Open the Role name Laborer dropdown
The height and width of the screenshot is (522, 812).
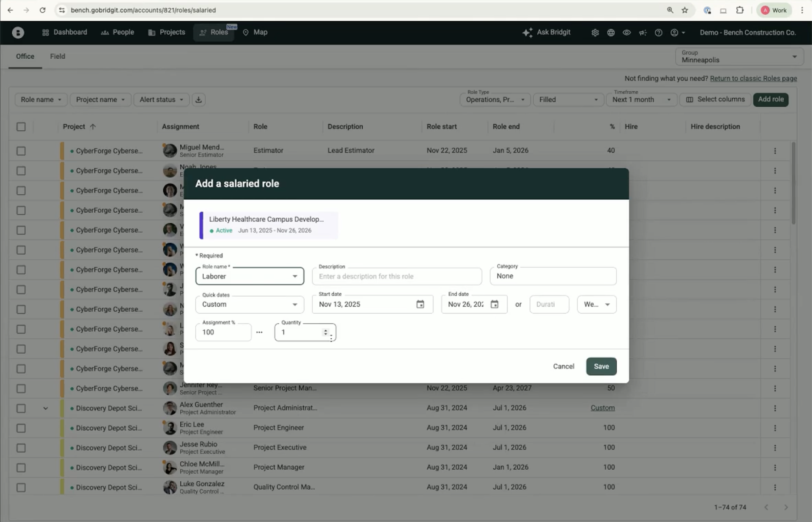tap(250, 276)
